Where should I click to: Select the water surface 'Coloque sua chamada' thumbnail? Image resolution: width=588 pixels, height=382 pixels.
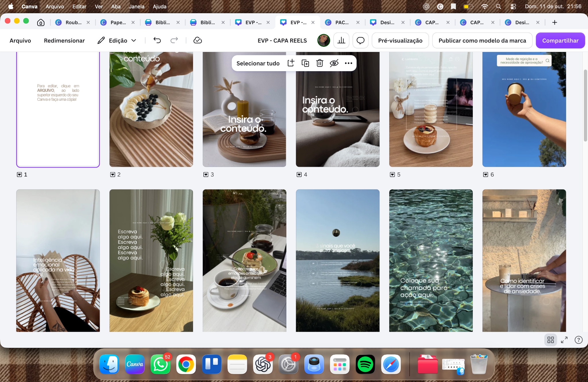pos(431,261)
